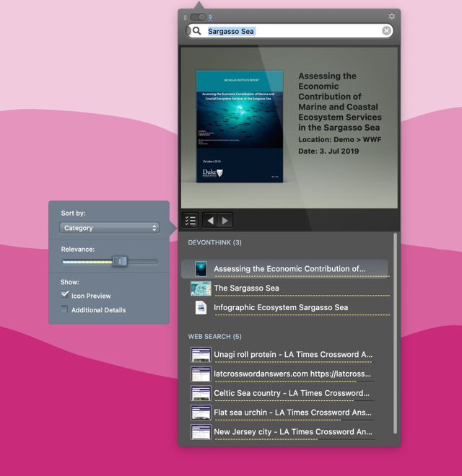Viewport: 462px width, 476px height.
Task: Open the gear settings menu
Action: tap(391, 17)
